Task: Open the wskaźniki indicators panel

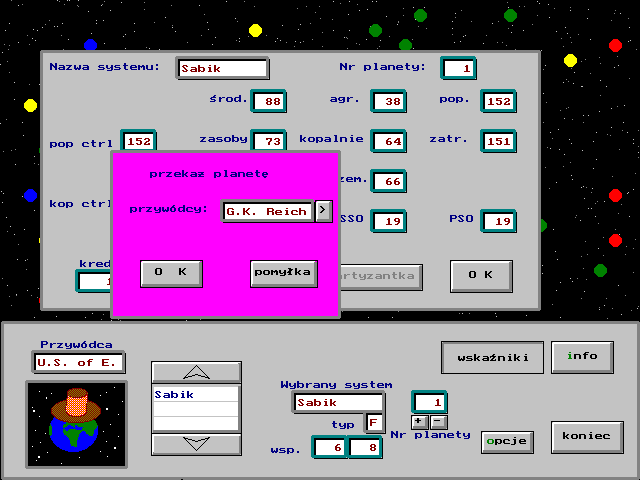Action: coord(492,358)
